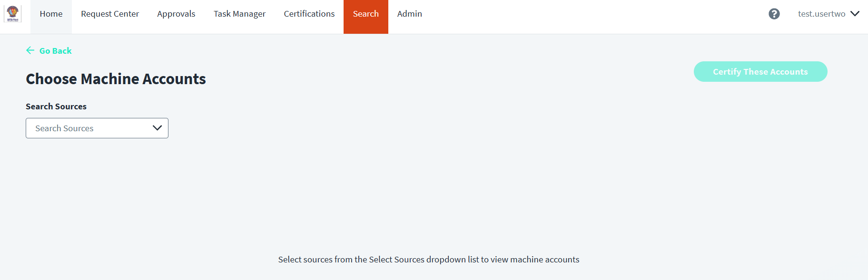Switch to the Approvals tab

coord(176,14)
